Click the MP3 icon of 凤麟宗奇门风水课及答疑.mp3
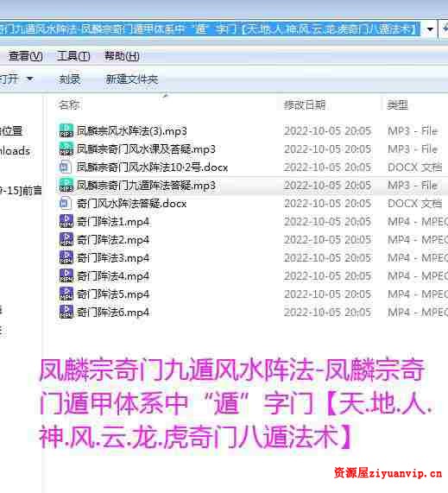 pos(66,149)
